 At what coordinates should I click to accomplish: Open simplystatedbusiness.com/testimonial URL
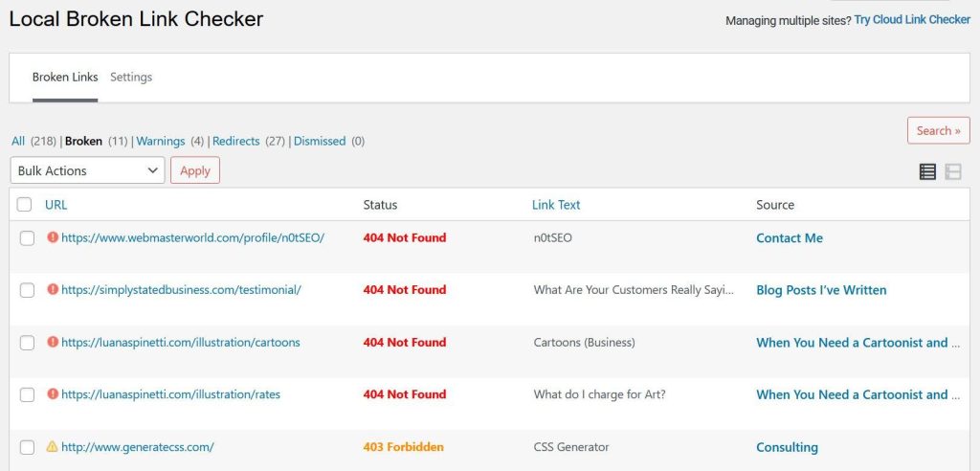coord(181,290)
